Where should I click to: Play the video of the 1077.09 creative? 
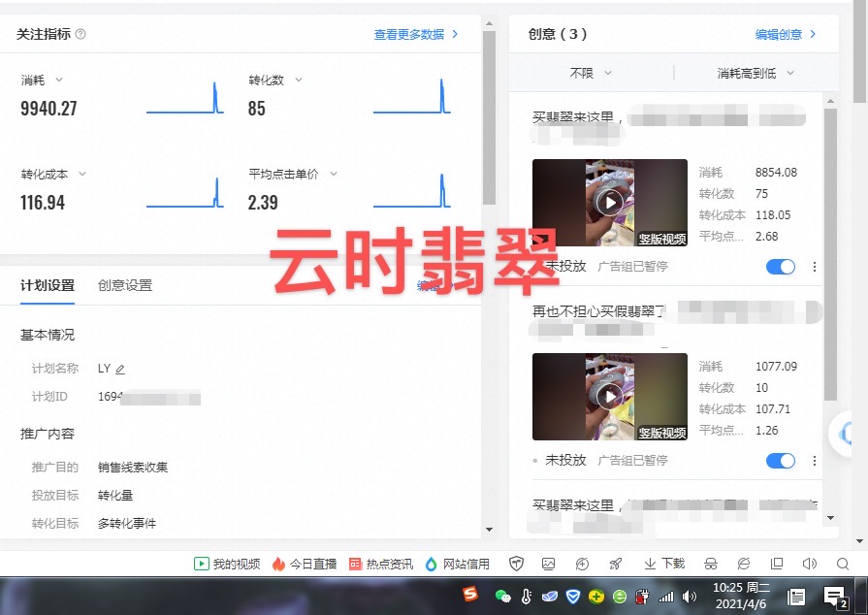[x=609, y=397]
